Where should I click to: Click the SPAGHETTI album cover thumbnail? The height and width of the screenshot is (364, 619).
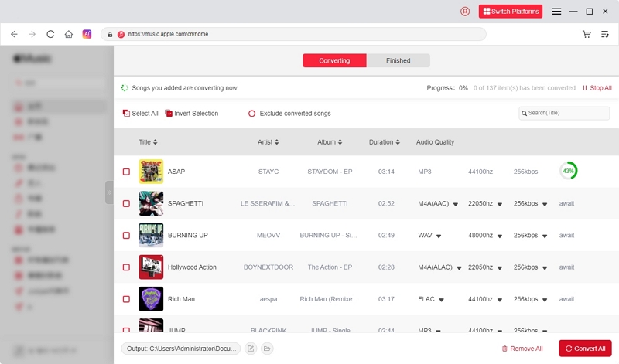(x=151, y=203)
